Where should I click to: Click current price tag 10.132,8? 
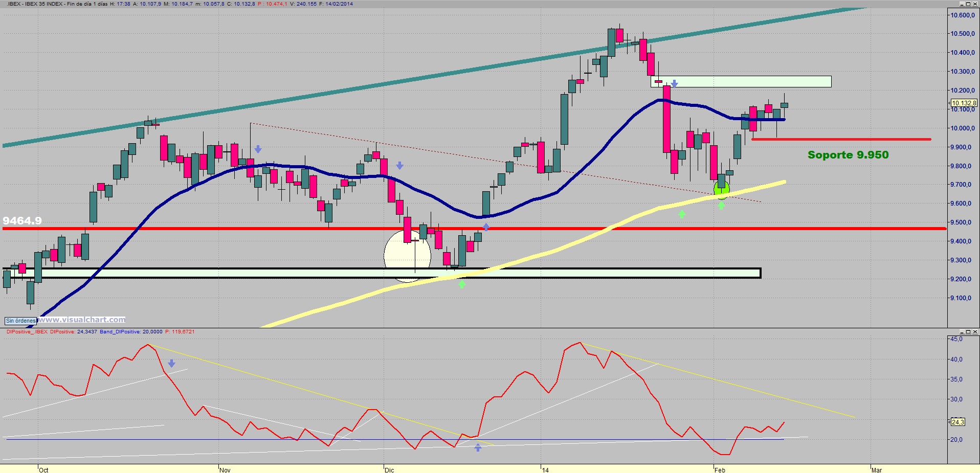point(964,103)
